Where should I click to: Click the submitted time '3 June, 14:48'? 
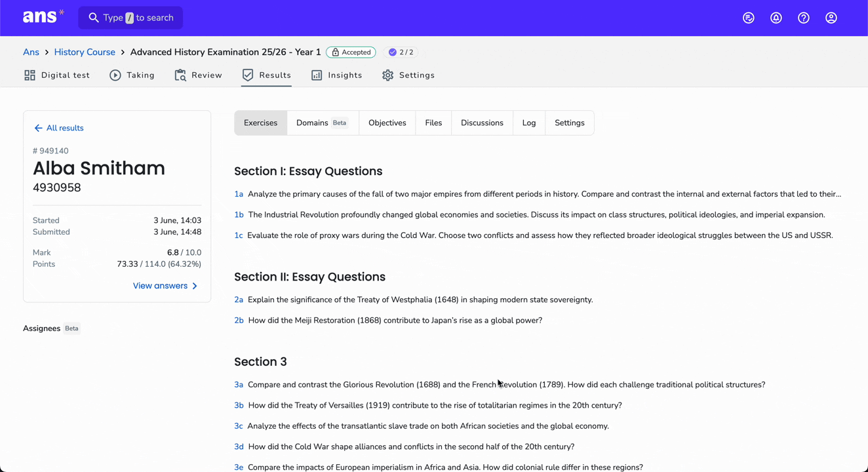tap(178, 232)
